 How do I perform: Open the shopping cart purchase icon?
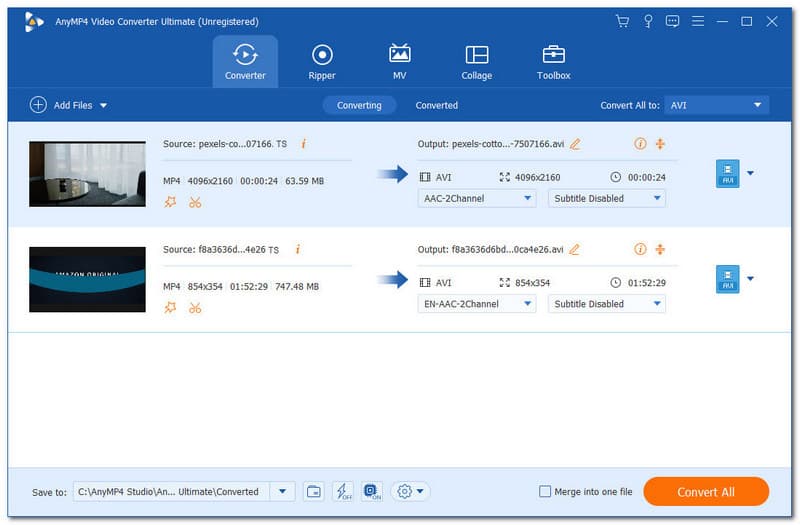coord(622,21)
